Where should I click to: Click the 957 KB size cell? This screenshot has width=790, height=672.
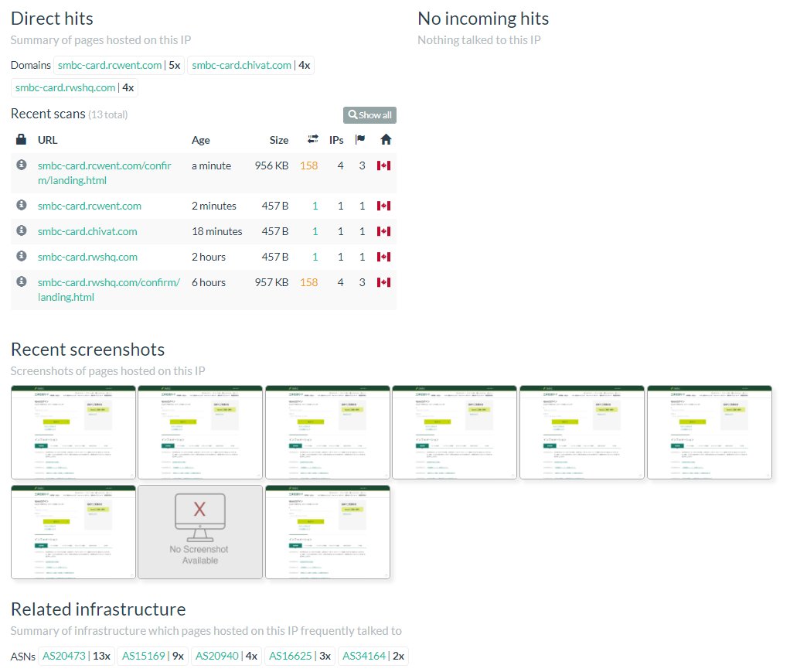point(271,282)
